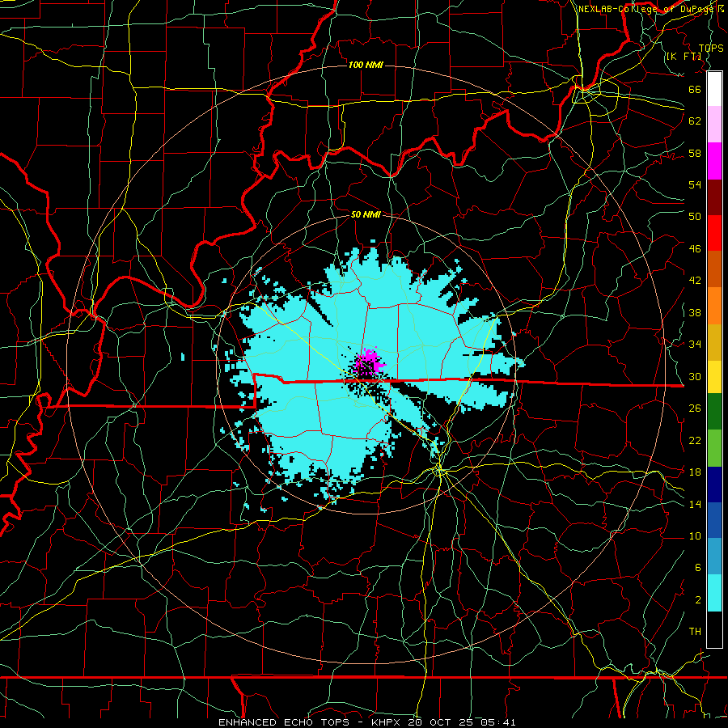Click the white swatch in the TOPS legend

(x=714, y=89)
